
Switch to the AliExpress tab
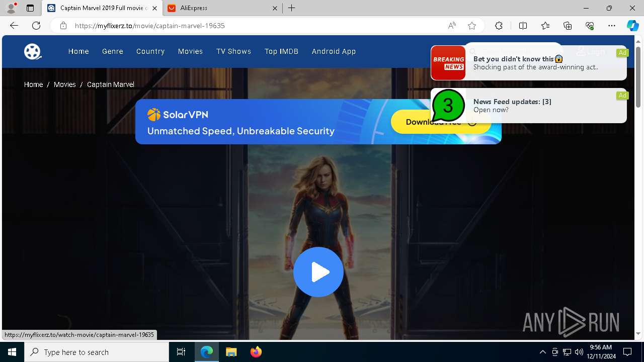pos(222,8)
